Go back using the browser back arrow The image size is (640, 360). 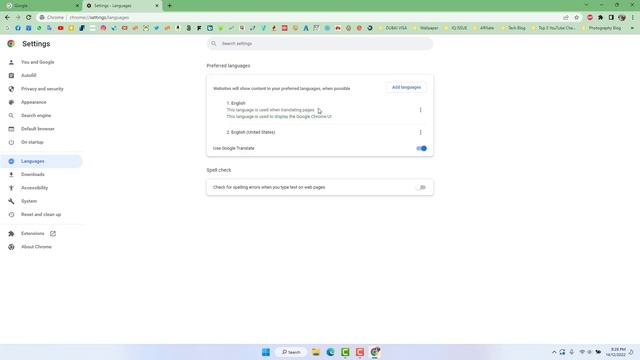7,18
